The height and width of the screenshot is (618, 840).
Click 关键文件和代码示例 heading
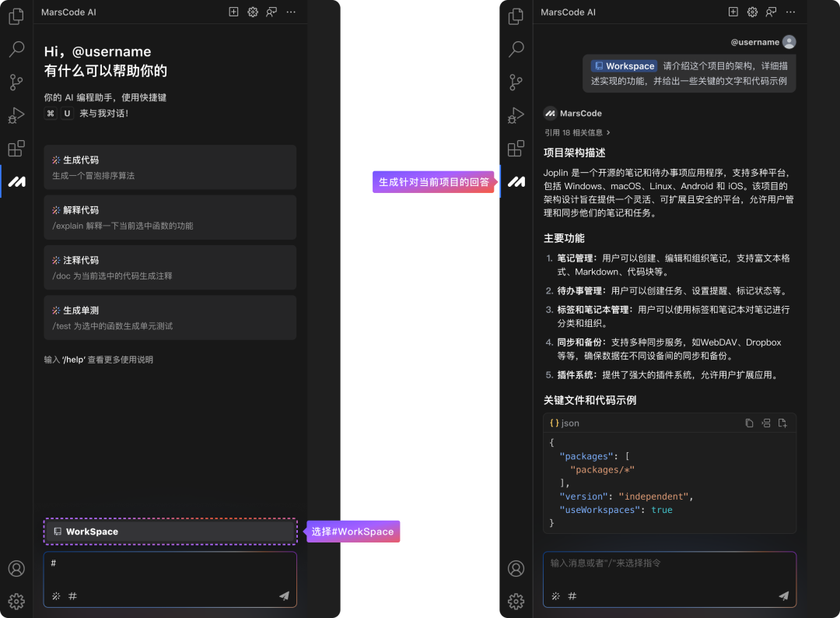(590, 400)
